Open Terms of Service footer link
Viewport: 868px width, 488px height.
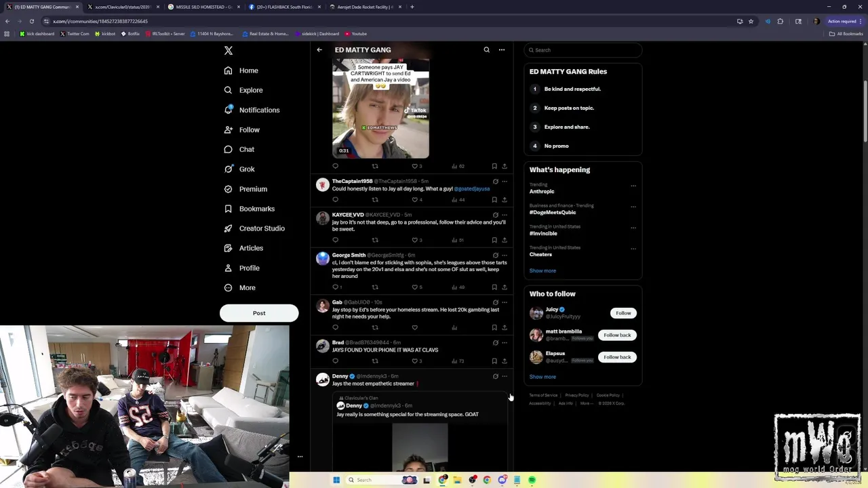coord(543,395)
